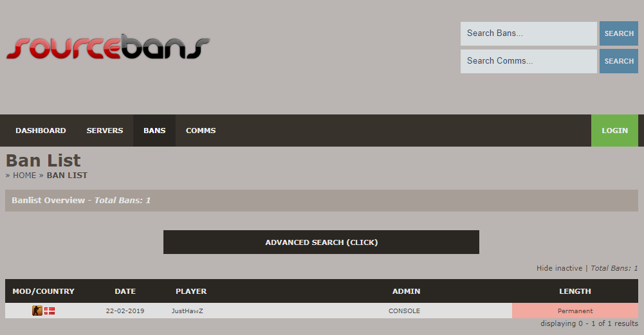644x335 pixels.
Task: Click the Banlist Overview header bar
Action: [321, 201]
